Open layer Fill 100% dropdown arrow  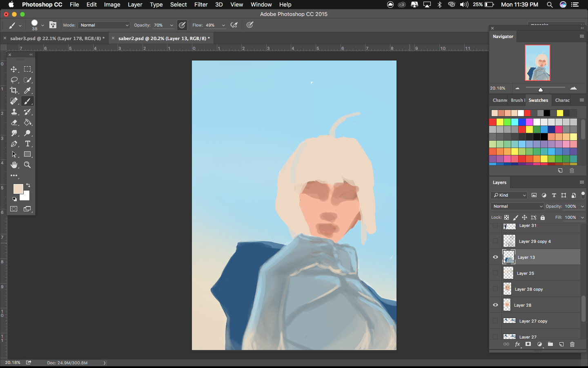tap(582, 218)
